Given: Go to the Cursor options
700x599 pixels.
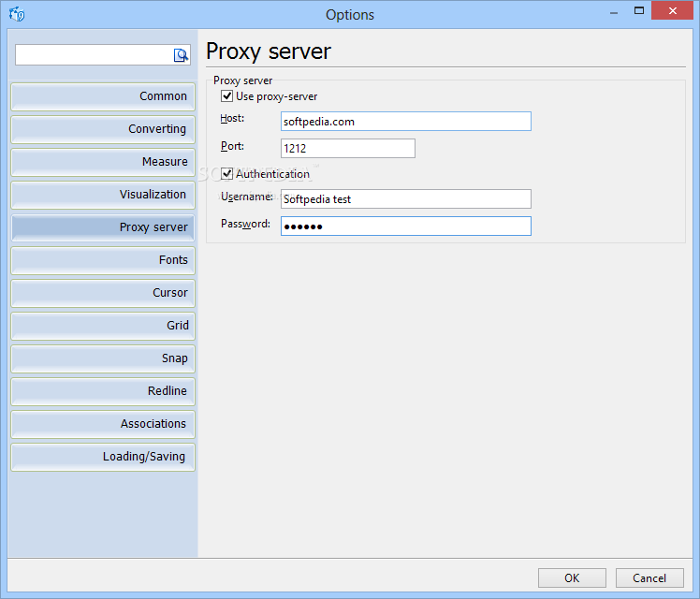Looking at the screenshot, I should tap(103, 293).
